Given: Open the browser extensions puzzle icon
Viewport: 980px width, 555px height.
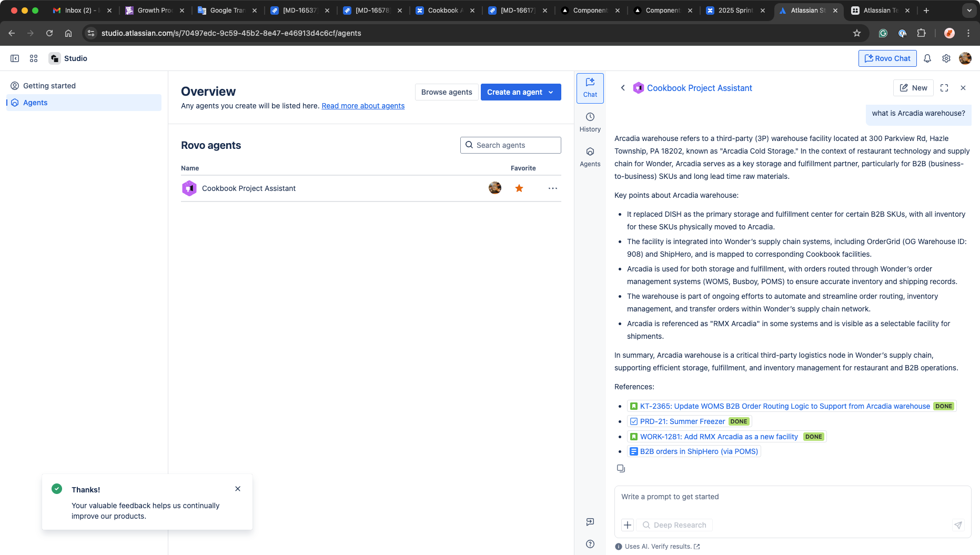Looking at the screenshot, I should pos(921,33).
